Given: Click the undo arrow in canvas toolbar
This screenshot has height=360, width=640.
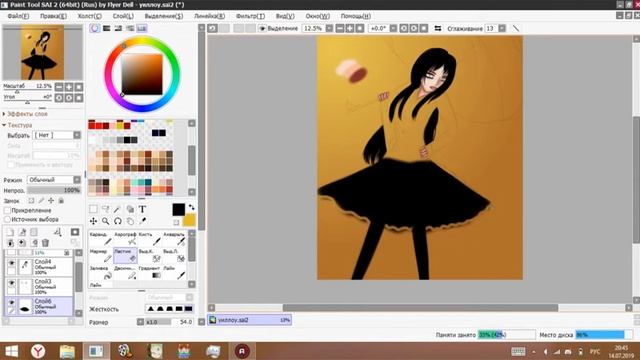Looking at the screenshot, I should coord(213,29).
